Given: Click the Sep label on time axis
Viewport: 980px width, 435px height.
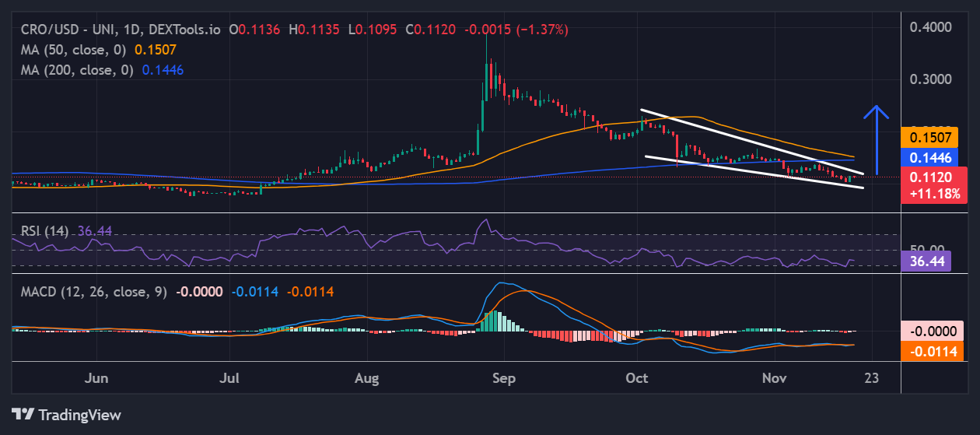Looking at the screenshot, I should pyautogui.click(x=504, y=378).
